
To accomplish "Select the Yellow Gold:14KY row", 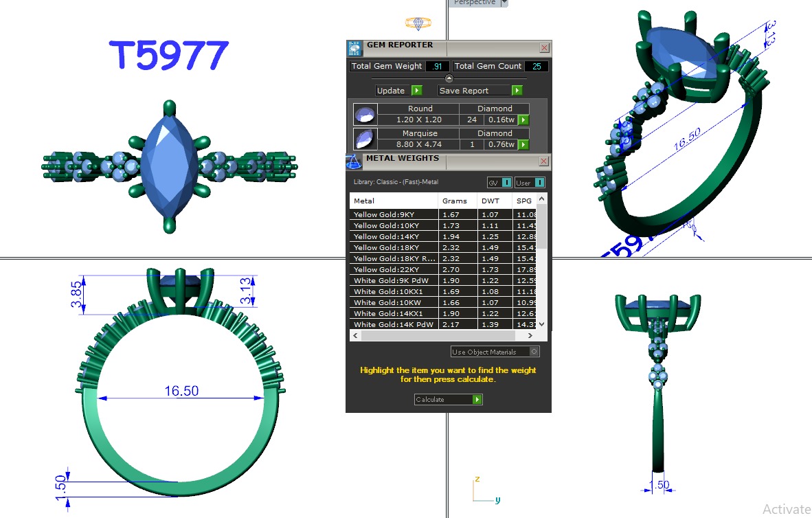I will (443, 236).
